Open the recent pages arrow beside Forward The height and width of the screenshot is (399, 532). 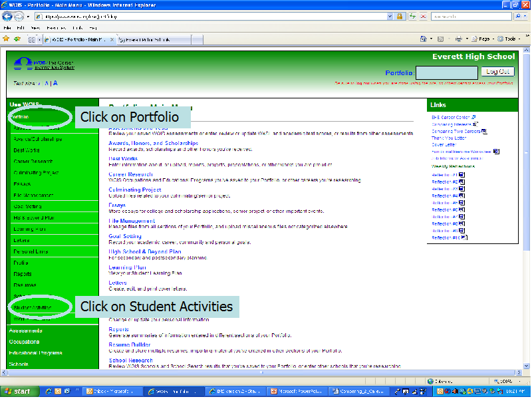point(28,17)
